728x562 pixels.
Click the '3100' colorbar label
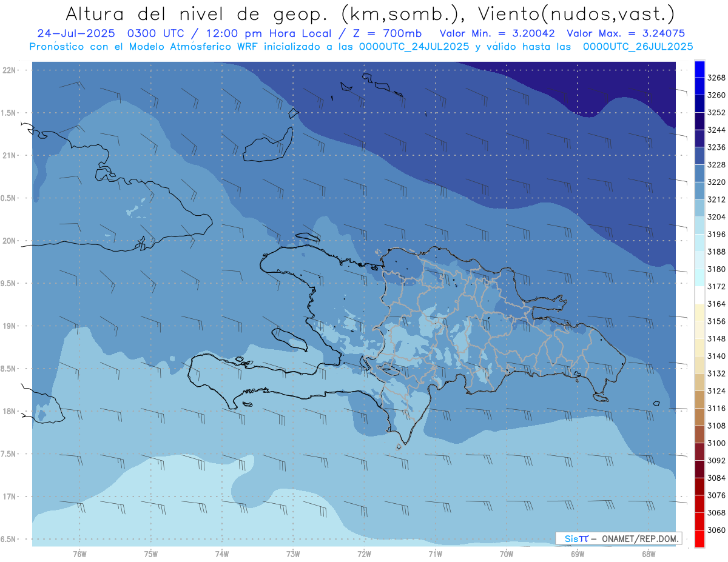click(716, 443)
